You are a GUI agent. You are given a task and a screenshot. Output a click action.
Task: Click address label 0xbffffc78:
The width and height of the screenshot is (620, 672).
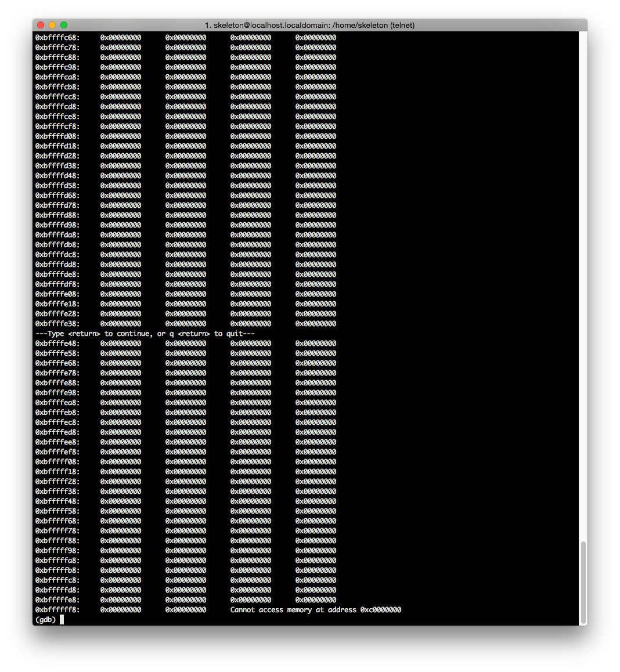[x=57, y=48]
